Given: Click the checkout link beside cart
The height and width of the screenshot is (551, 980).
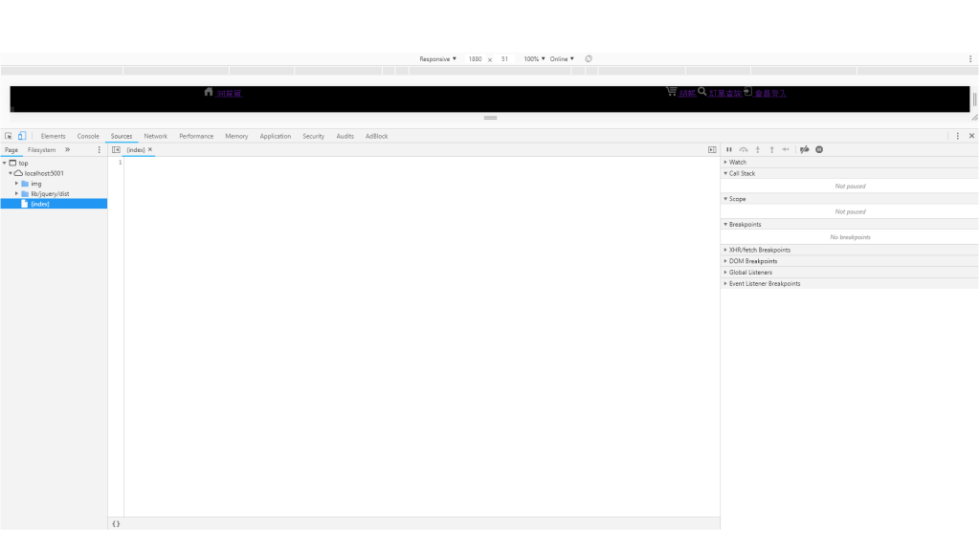Looking at the screenshot, I should [x=687, y=94].
